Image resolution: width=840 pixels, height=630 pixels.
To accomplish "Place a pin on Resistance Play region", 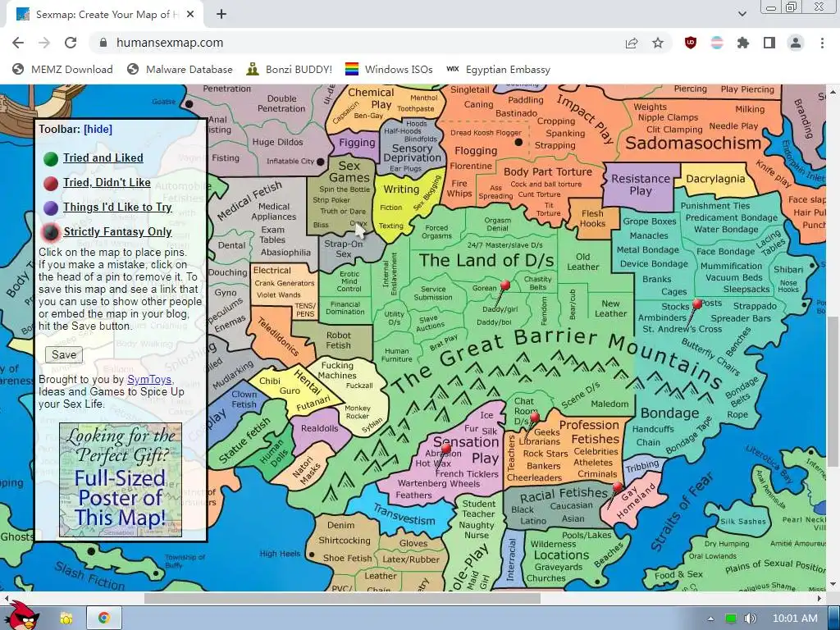I will (x=640, y=185).
